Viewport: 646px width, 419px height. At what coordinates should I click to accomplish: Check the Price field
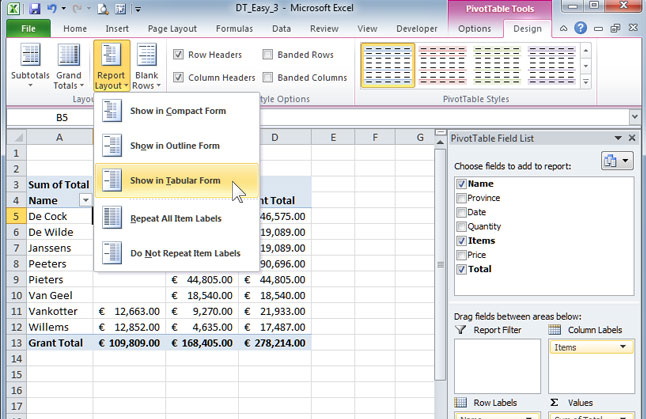[461, 255]
